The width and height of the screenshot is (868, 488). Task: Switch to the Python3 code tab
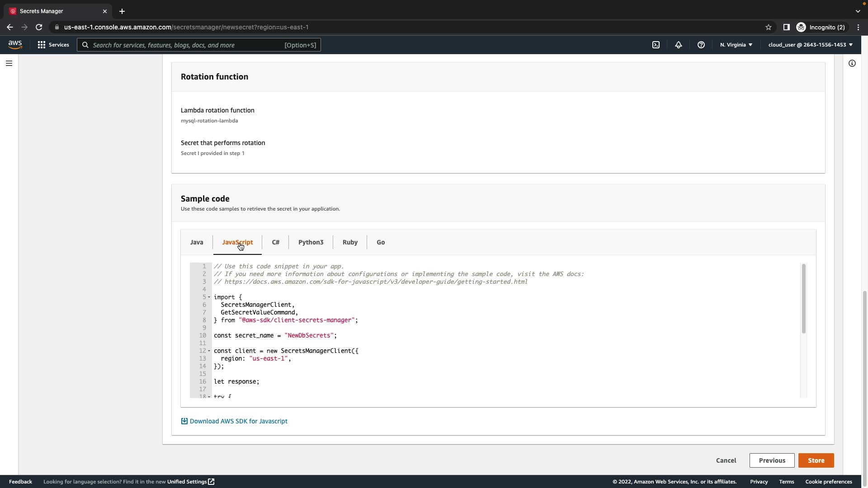311,242
